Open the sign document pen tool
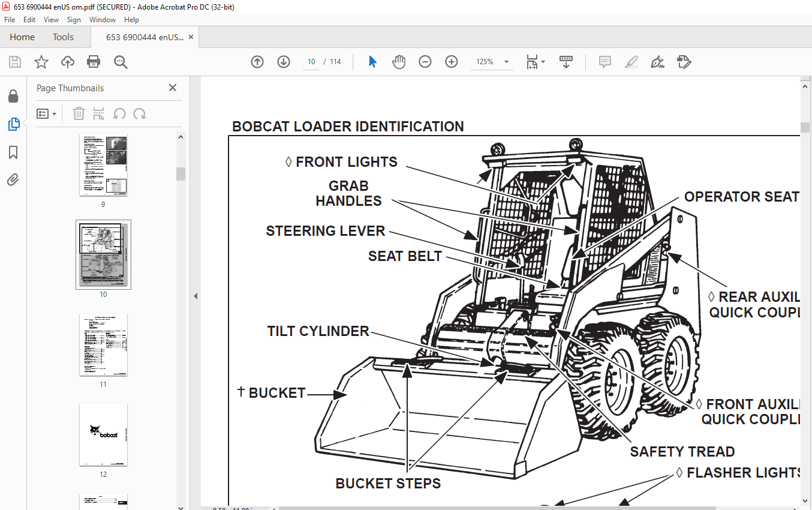This screenshot has width=812, height=510. (x=657, y=62)
